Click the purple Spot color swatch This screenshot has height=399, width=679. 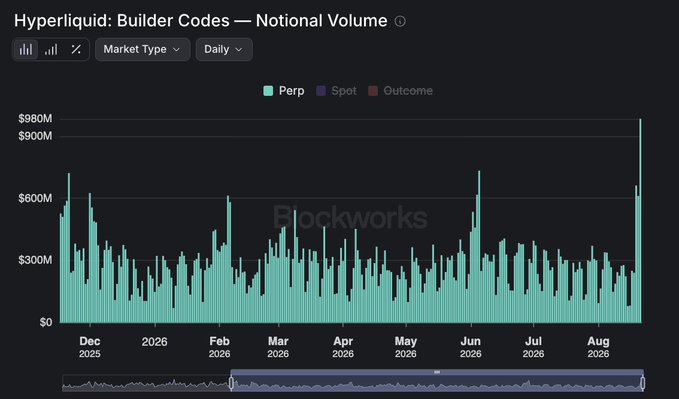point(321,91)
